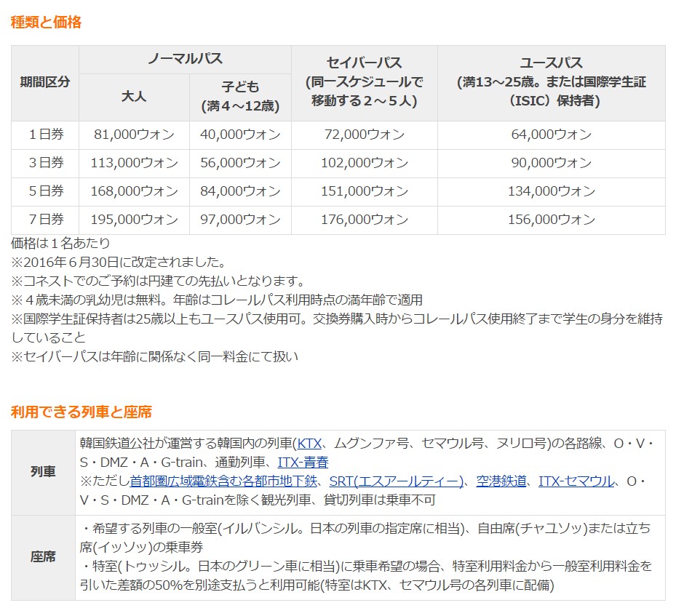The image size is (684, 616).
Task: Open the 首都圏広域電鉄含む各都市地下鉄 link
Action: tap(223, 481)
